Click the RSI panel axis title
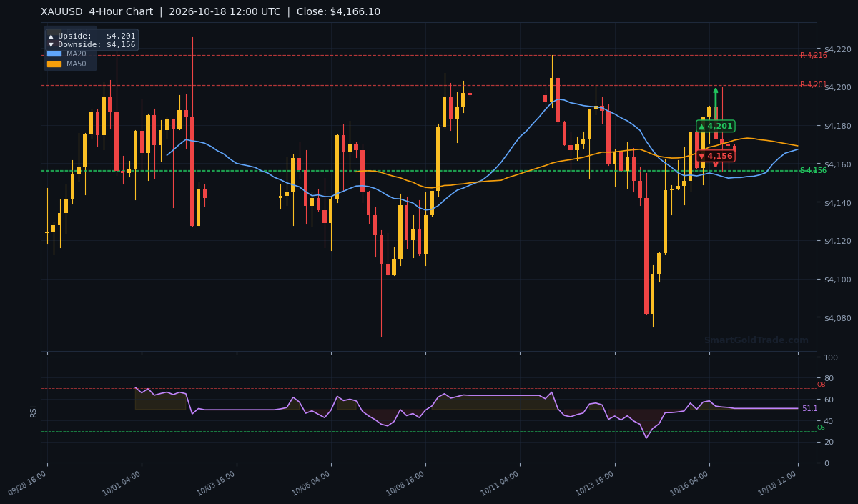 point(33,410)
